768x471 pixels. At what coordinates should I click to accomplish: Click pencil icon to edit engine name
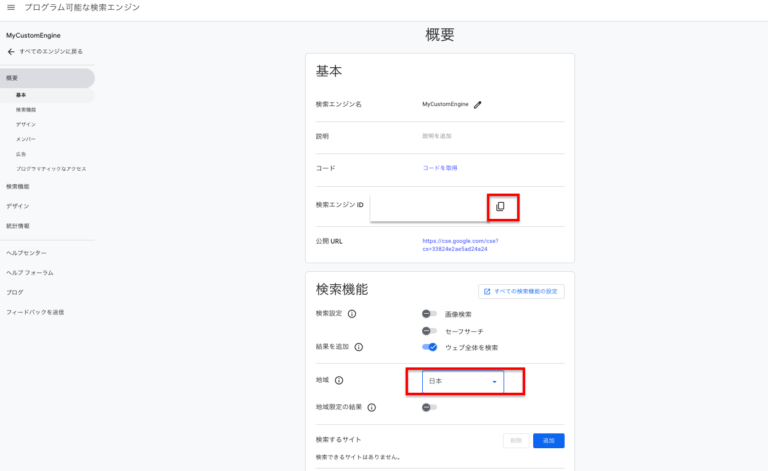click(x=478, y=104)
